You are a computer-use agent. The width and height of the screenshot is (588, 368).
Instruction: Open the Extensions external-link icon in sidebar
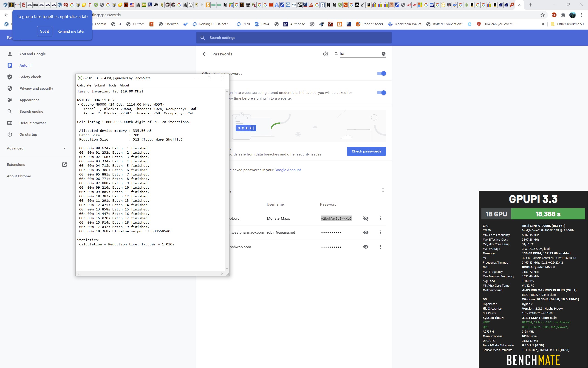pyautogui.click(x=64, y=164)
